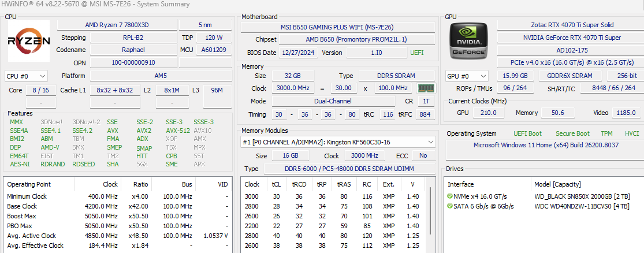Click the DDR5-6000 / PC5-48000 module type field
Viewport: 644px width, 253px height.
point(349,169)
